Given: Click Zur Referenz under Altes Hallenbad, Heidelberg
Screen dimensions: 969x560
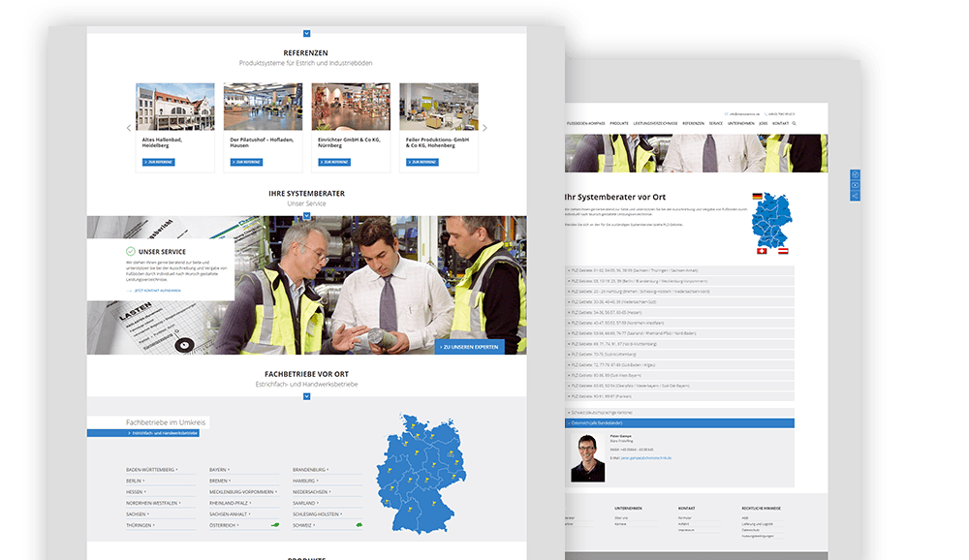Looking at the screenshot, I should (159, 163).
